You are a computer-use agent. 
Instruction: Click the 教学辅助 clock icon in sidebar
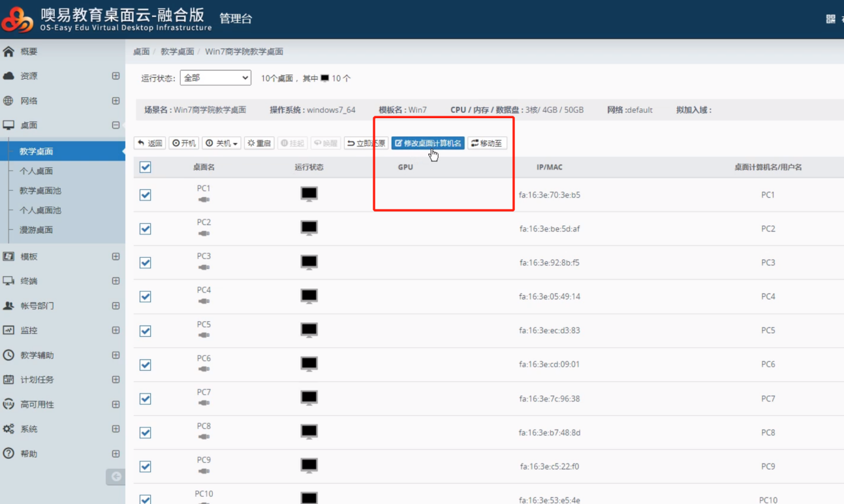click(x=8, y=355)
